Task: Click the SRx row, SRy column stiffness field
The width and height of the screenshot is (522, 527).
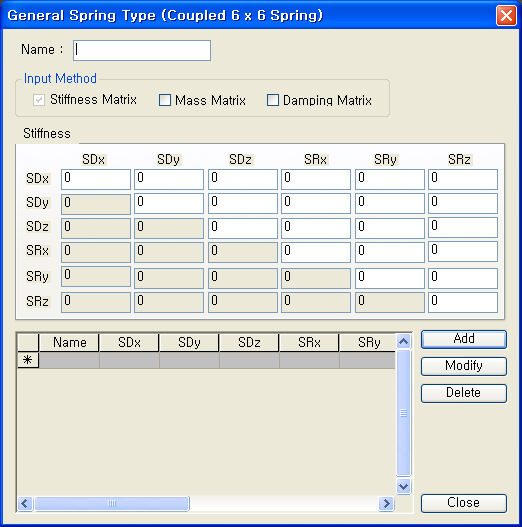Action: tap(390, 252)
